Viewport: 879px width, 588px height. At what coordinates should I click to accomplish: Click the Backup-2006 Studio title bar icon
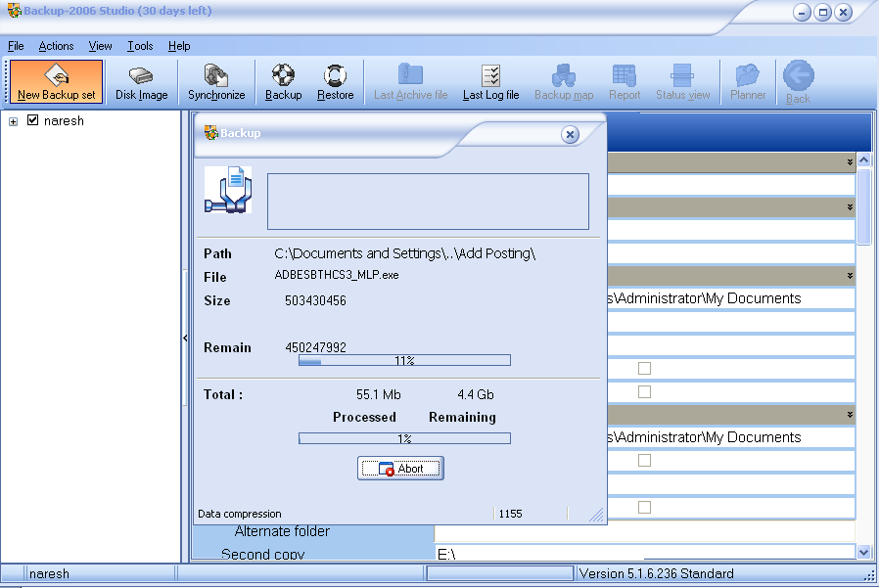point(14,11)
